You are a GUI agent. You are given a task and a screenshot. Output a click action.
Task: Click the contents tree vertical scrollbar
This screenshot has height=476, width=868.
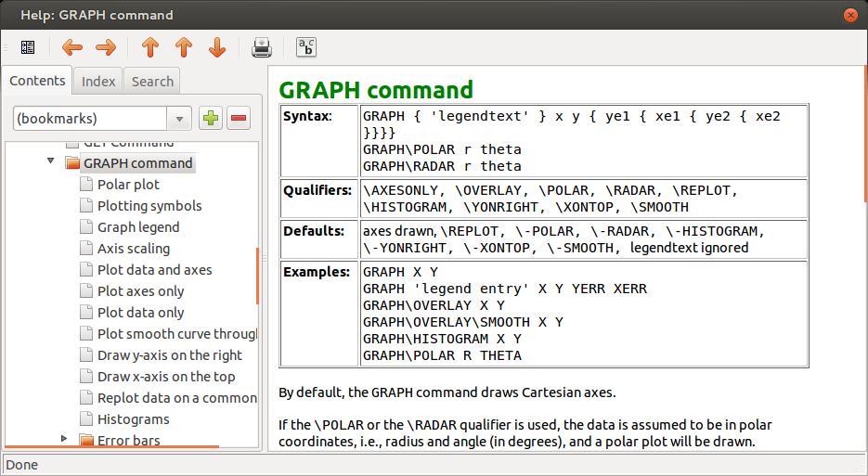pos(257,276)
